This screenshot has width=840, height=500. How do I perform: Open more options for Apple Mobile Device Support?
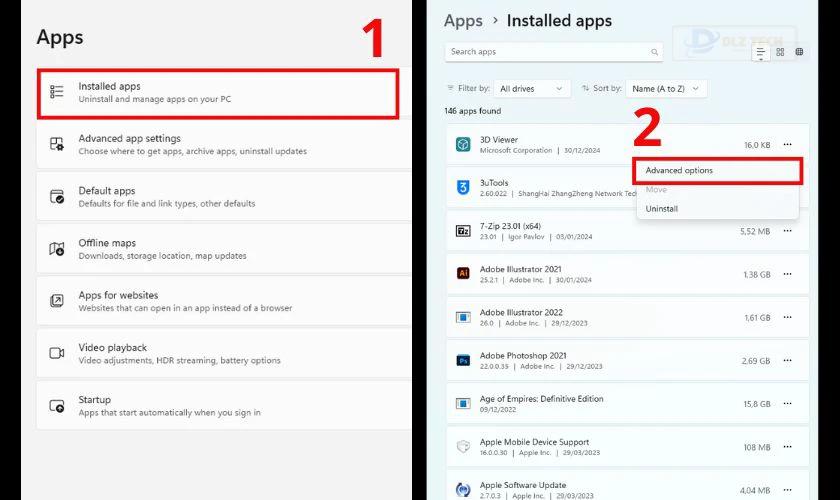click(x=788, y=447)
